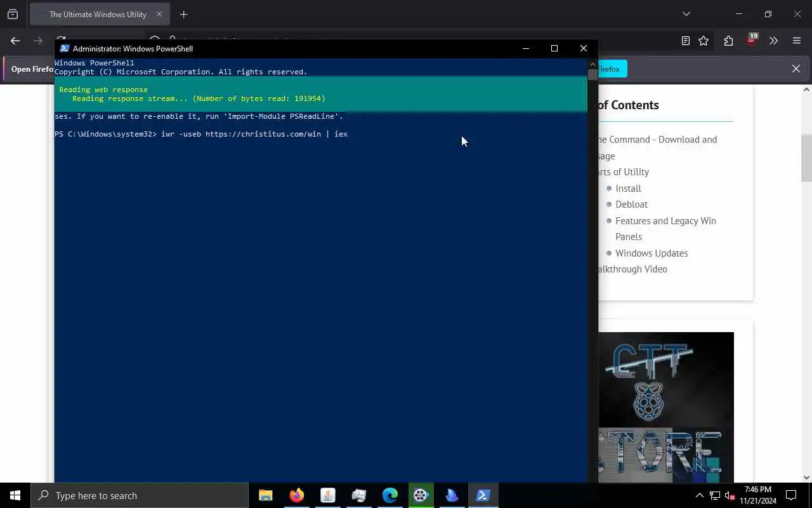Open the Walkthrough Video contents link

(x=632, y=269)
